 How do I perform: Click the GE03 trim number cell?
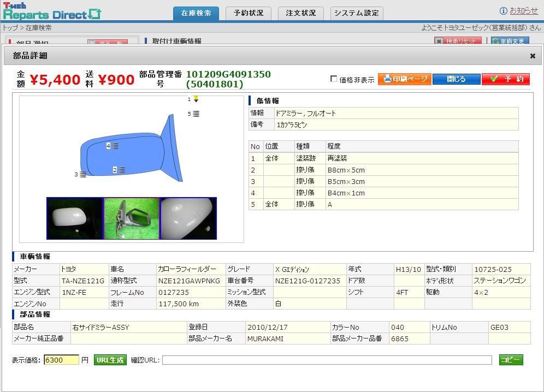tap(509, 327)
